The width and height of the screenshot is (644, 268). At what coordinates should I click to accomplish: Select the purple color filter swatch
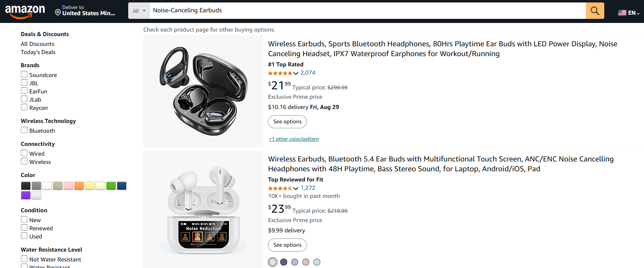point(25,195)
